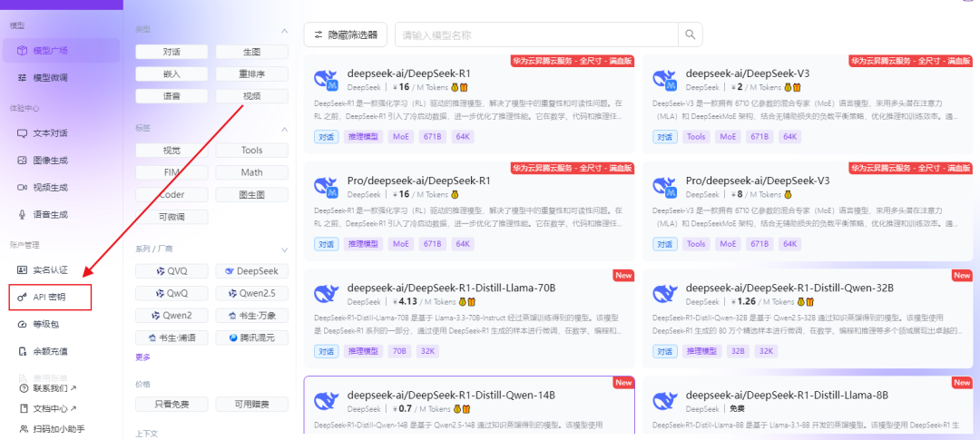Click the deepseek-ai/DeepSeek-V3 whale logo
This screenshot has width=980, height=440.
665,79
